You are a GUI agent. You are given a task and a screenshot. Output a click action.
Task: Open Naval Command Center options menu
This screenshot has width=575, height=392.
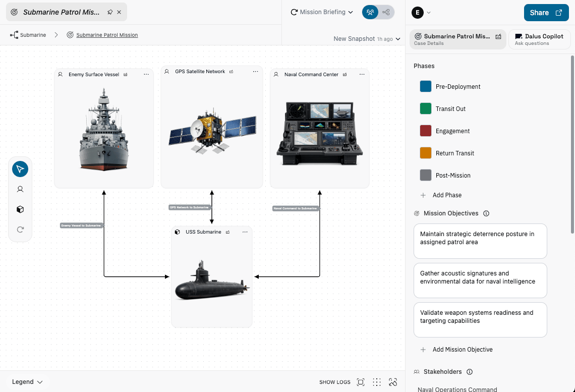tap(362, 75)
